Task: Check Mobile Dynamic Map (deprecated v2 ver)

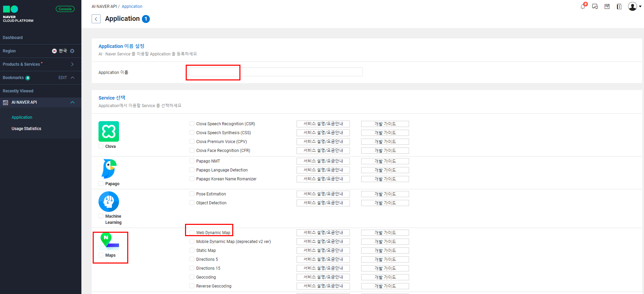Action: point(192,241)
